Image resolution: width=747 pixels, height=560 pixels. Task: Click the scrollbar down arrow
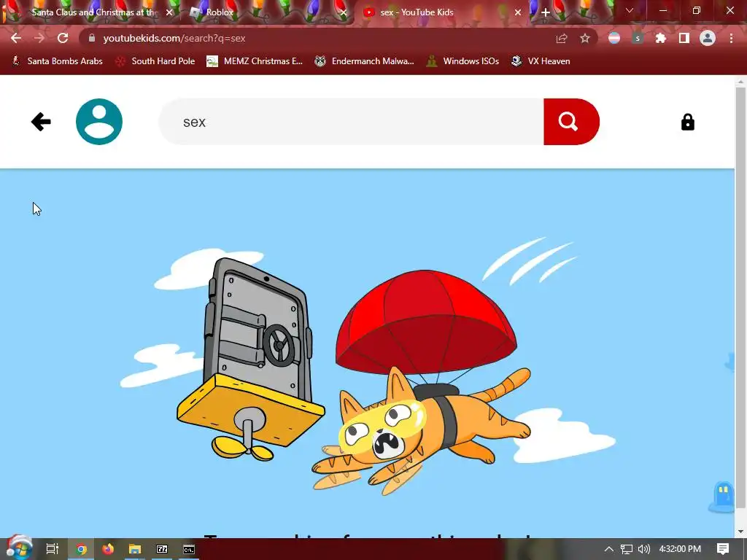740,532
